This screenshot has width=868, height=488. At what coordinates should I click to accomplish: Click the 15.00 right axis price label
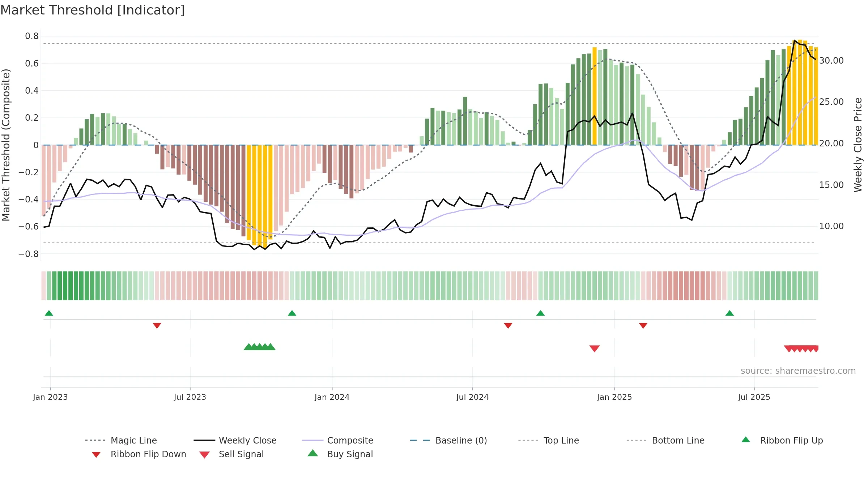pyautogui.click(x=831, y=185)
